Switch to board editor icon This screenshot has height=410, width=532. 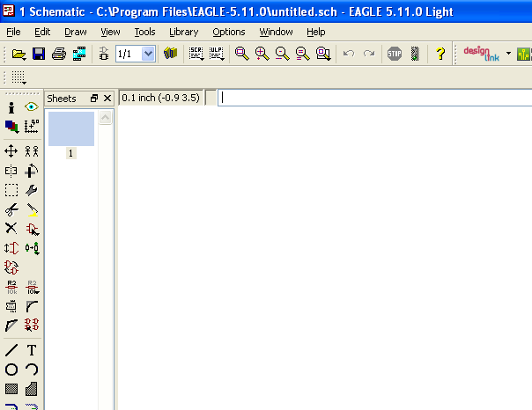point(103,54)
